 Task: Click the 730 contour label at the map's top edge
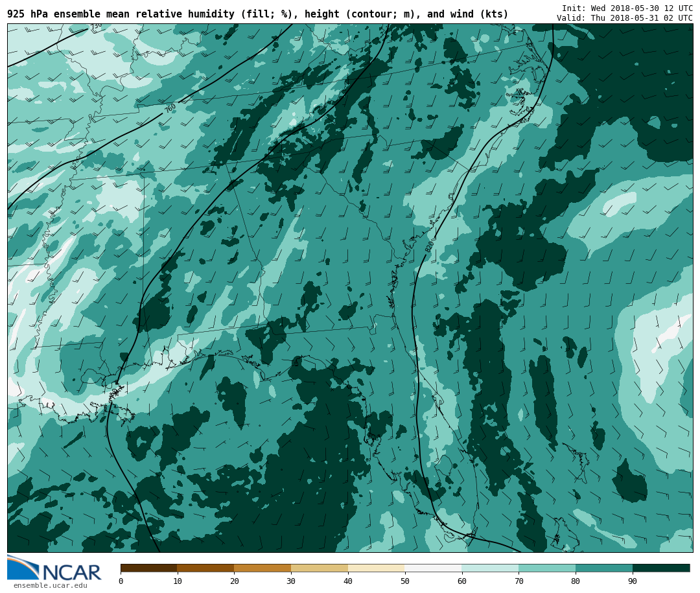coord(95,27)
